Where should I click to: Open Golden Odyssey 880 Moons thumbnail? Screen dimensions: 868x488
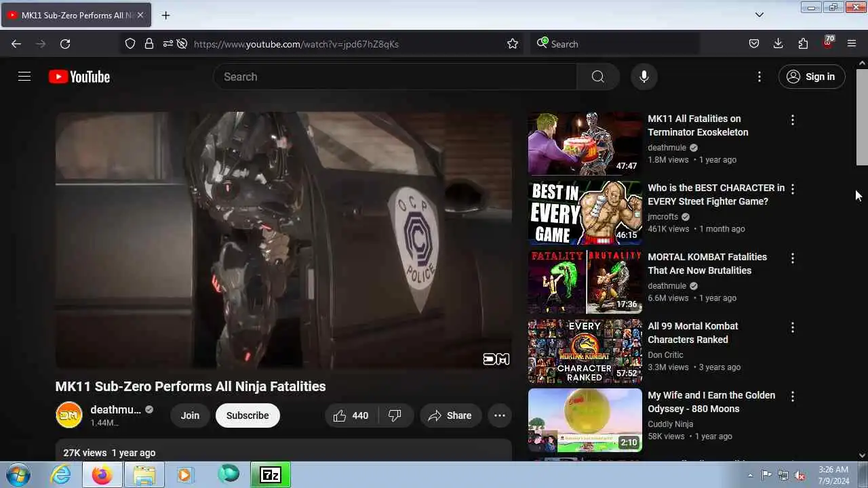click(585, 420)
